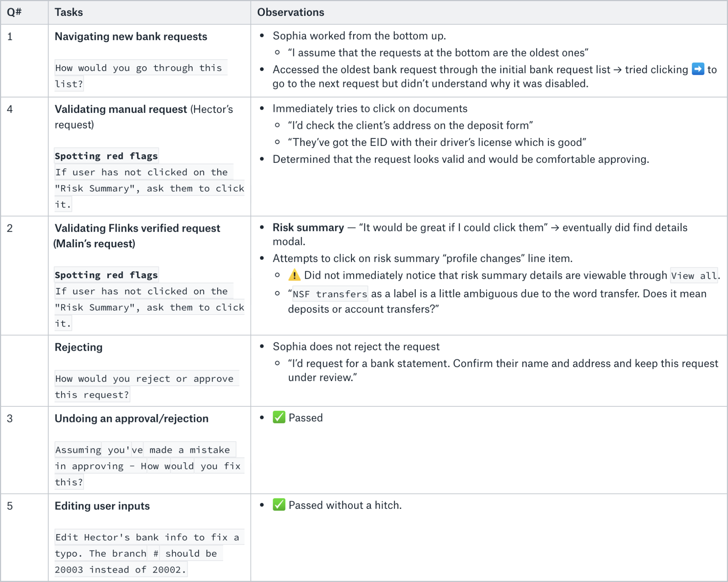Click the 'Rejecting' task heading

(79, 347)
